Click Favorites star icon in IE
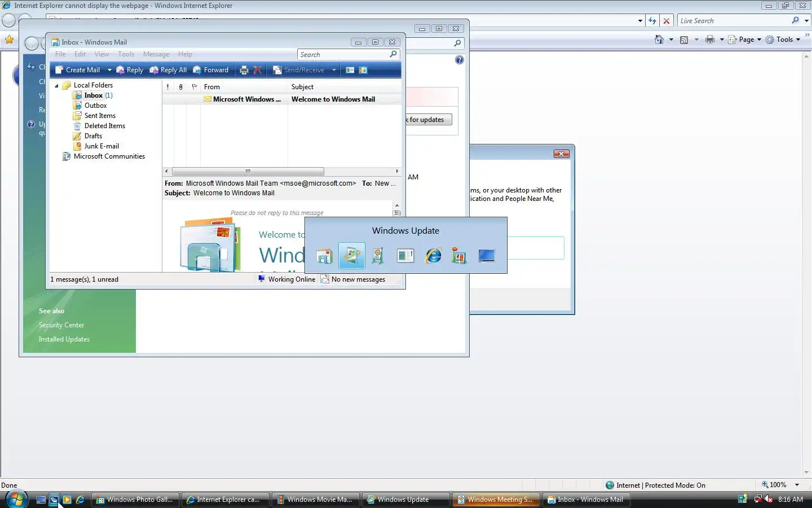Image resolution: width=812 pixels, height=508 pixels. tap(9, 40)
